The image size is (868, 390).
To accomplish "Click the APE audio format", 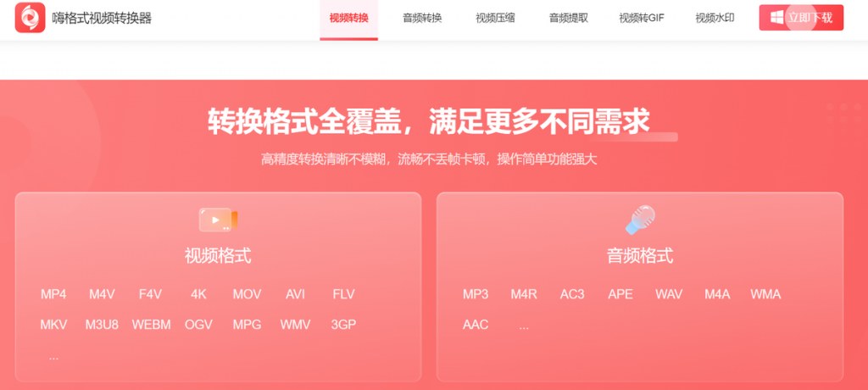I will (620, 294).
